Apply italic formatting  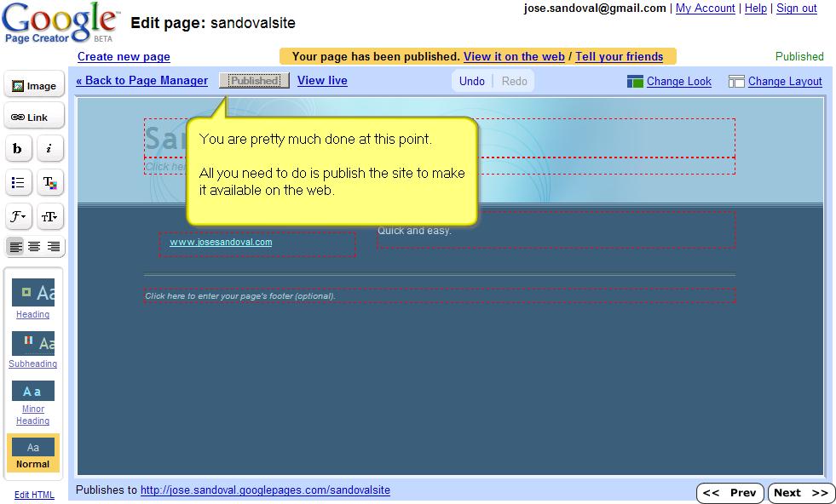tap(50, 148)
